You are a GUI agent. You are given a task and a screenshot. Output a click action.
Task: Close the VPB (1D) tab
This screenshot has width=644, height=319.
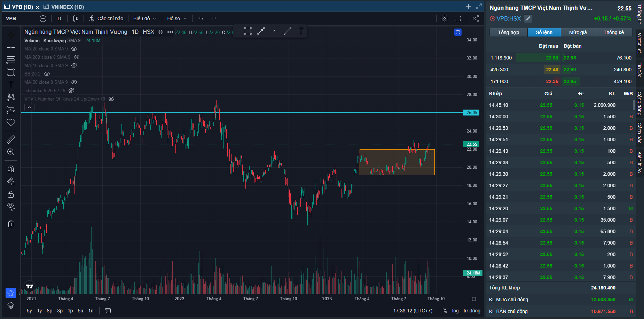[x=37, y=7]
